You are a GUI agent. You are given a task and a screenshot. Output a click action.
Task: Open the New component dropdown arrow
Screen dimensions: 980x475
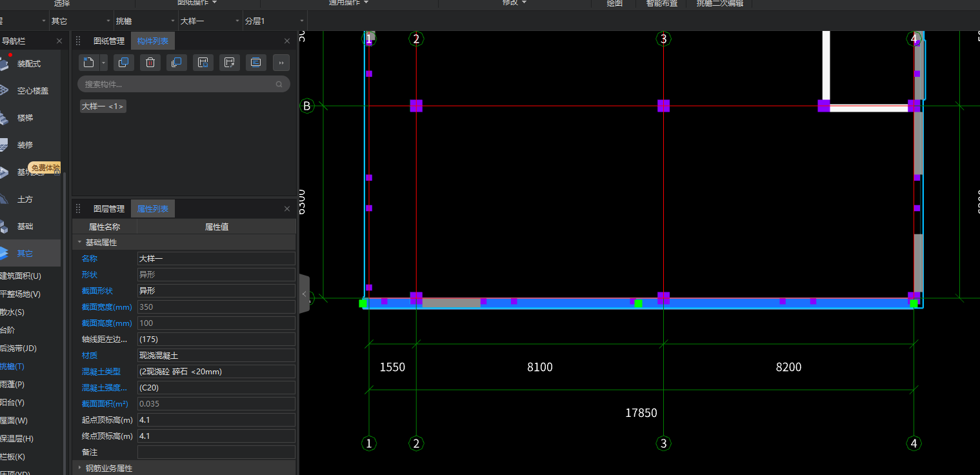(104, 63)
